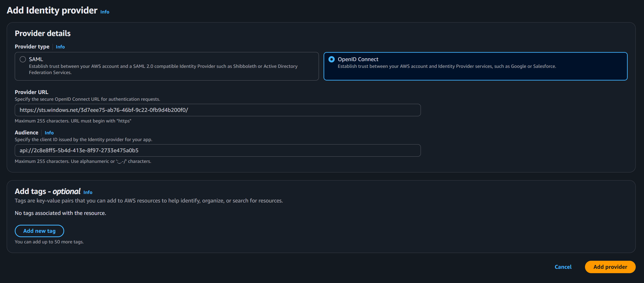The height and width of the screenshot is (283, 644).
Task: Click 'No tags associated with the resource.' text
Action: point(60,213)
